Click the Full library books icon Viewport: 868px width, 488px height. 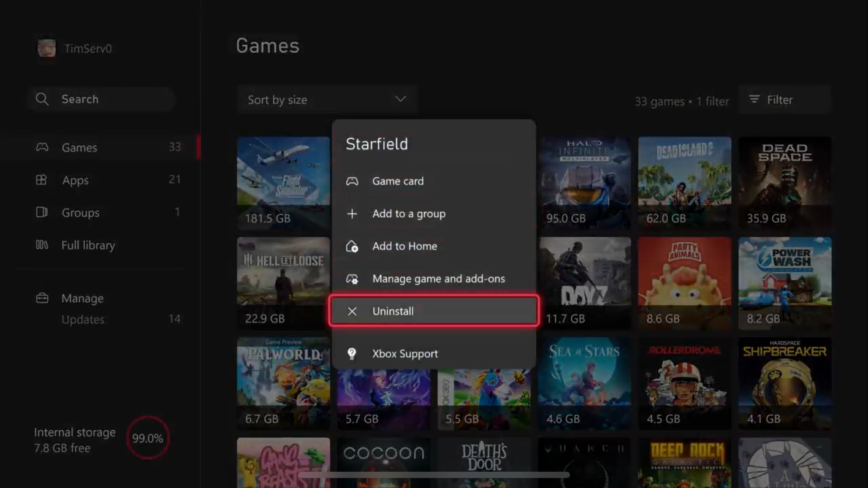point(42,245)
